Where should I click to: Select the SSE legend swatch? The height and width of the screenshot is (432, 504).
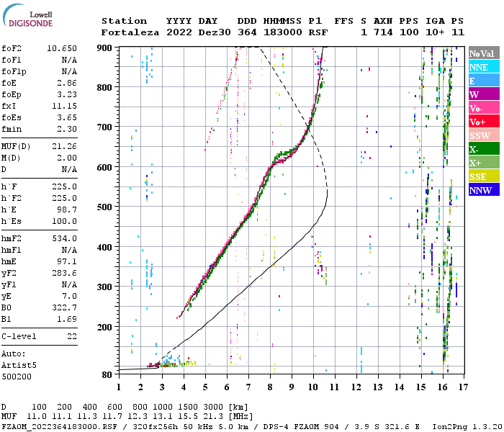click(484, 176)
